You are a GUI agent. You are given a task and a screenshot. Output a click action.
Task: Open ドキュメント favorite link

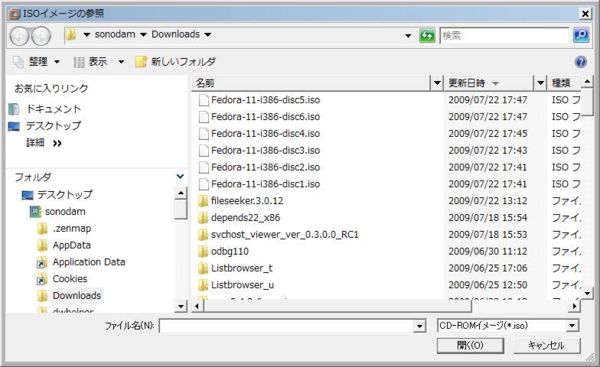[x=45, y=109]
